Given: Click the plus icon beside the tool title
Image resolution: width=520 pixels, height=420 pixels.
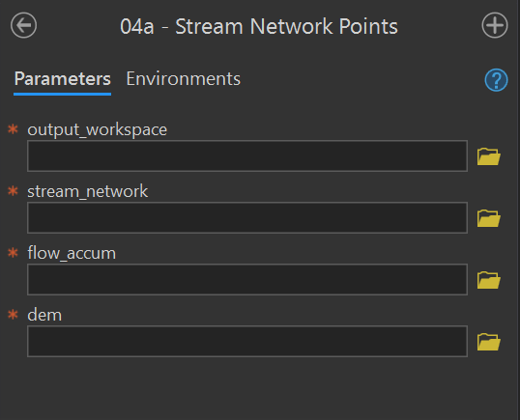Looking at the screenshot, I should tap(495, 25).
